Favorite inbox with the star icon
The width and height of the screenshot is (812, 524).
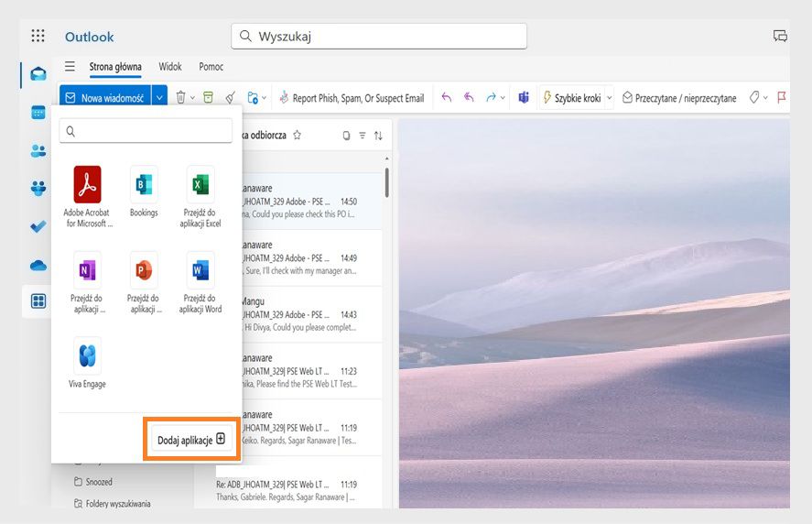(x=297, y=136)
